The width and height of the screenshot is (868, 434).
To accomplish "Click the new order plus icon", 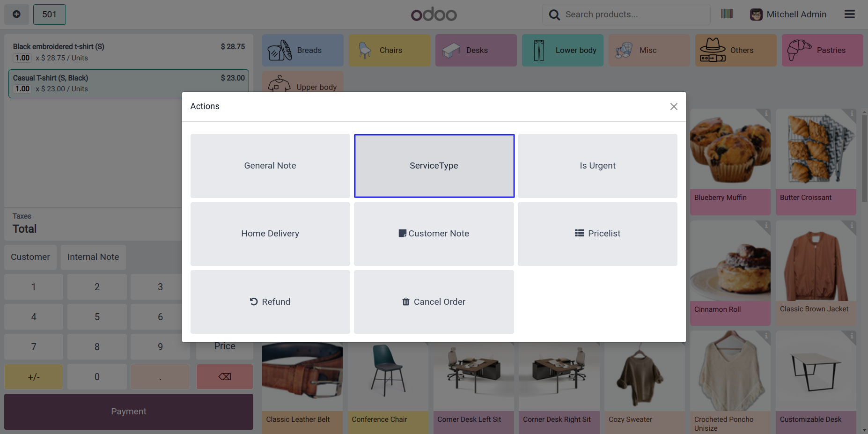I will click(16, 15).
